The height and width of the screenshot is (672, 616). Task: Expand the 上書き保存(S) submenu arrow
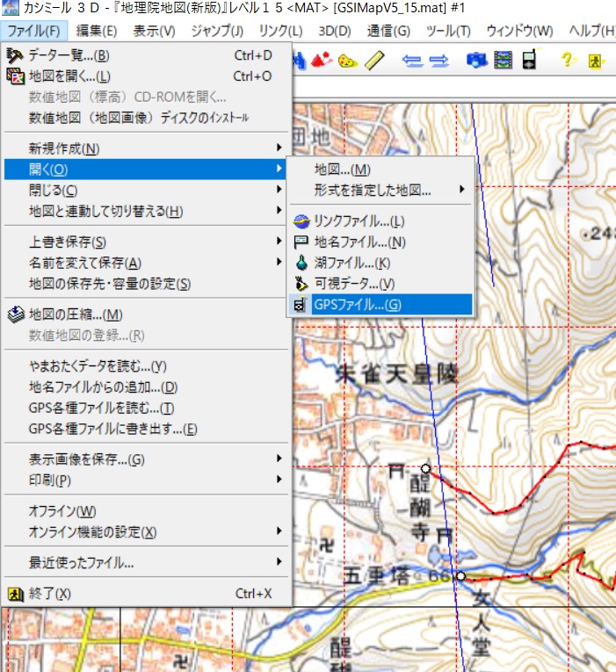tap(279, 242)
